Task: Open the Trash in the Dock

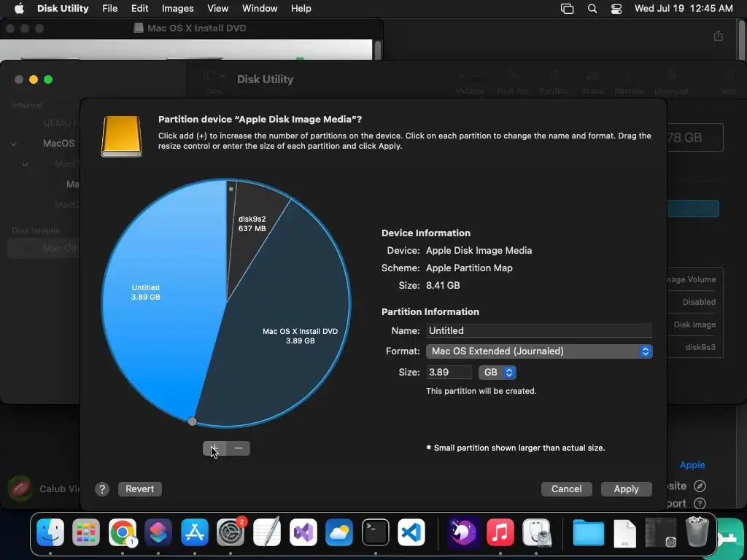Action: tap(697, 532)
